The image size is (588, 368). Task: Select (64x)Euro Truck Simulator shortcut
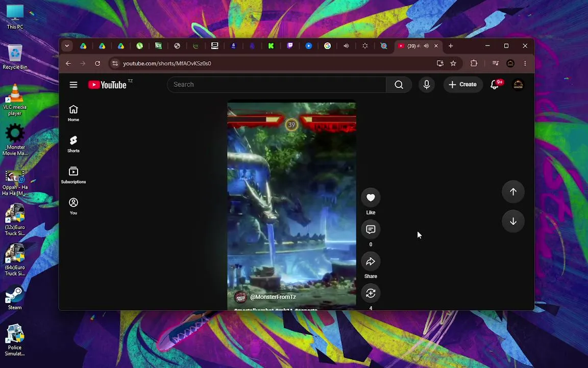coord(15,260)
